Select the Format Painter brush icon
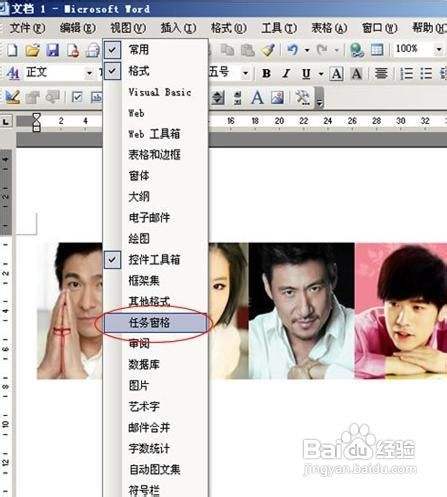The image size is (447, 497). tap(268, 50)
